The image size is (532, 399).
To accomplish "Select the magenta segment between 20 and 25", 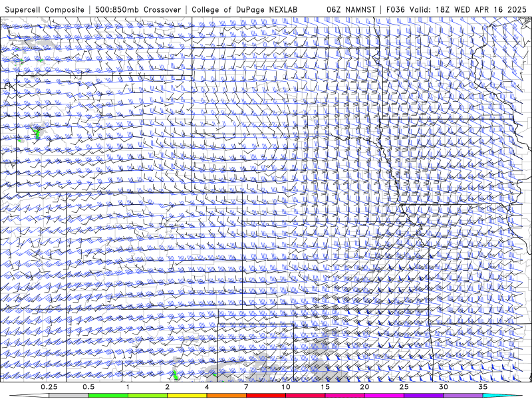I will pos(384,396).
